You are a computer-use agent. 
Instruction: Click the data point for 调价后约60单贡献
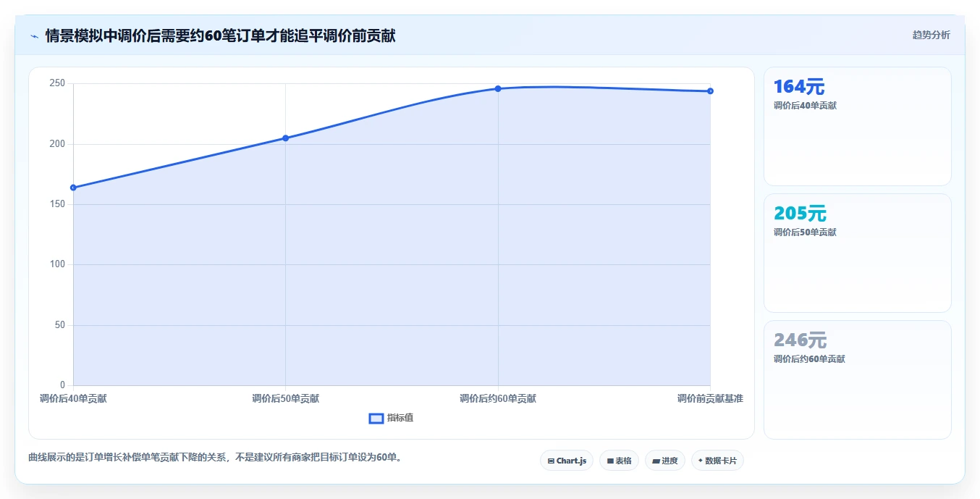[498, 88]
